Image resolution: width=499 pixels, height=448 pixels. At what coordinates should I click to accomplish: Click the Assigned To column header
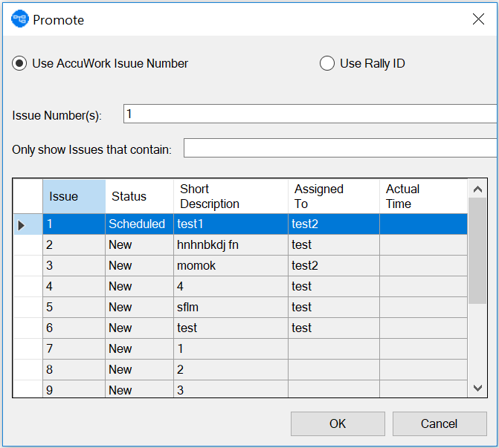[x=333, y=197]
